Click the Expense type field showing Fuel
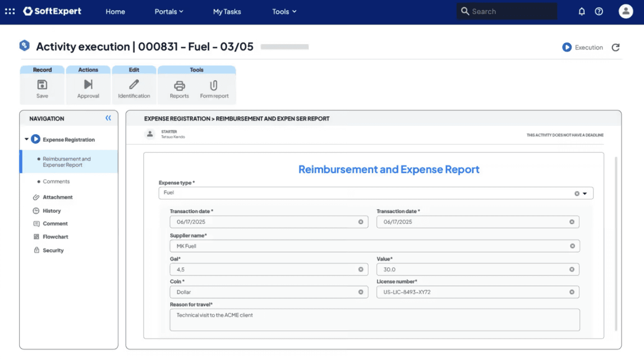Screen dimensions: 644x359 point(376,193)
